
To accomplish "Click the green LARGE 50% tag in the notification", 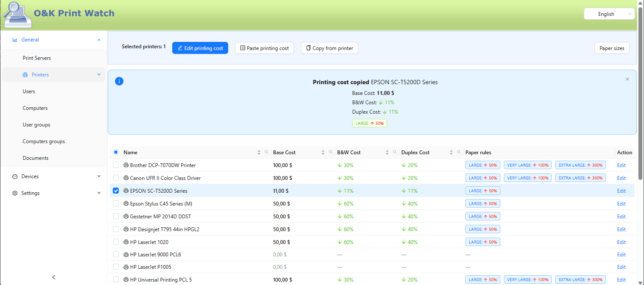I will point(369,123).
